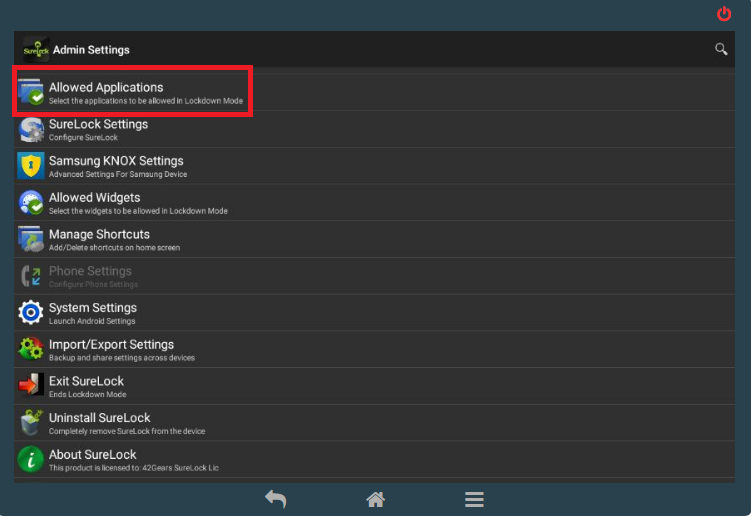The height and width of the screenshot is (517, 752).
Task: Click 'Add/Delete shortcuts on home screen' subtitle
Action: (x=115, y=247)
